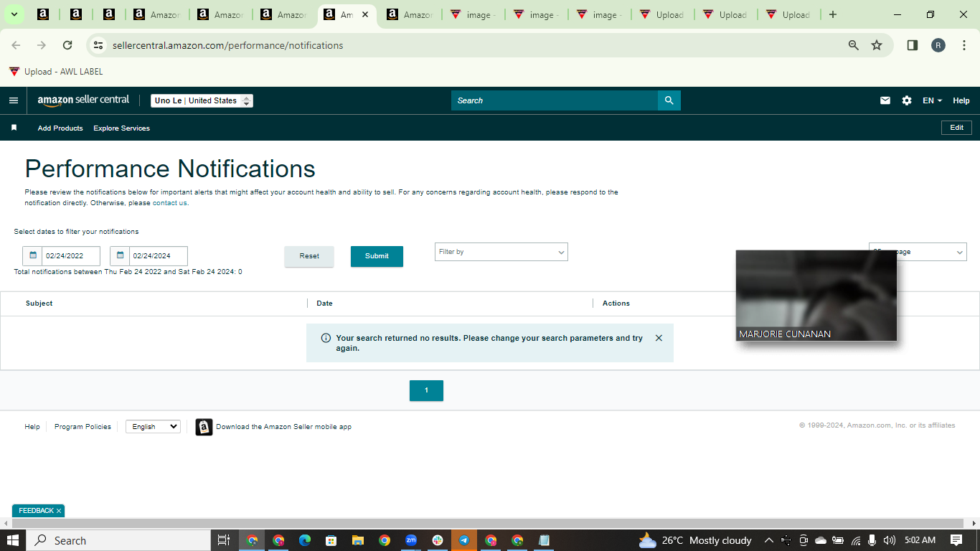
Task: Reload the page with the refresh icon
Action: tap(67, 45)
